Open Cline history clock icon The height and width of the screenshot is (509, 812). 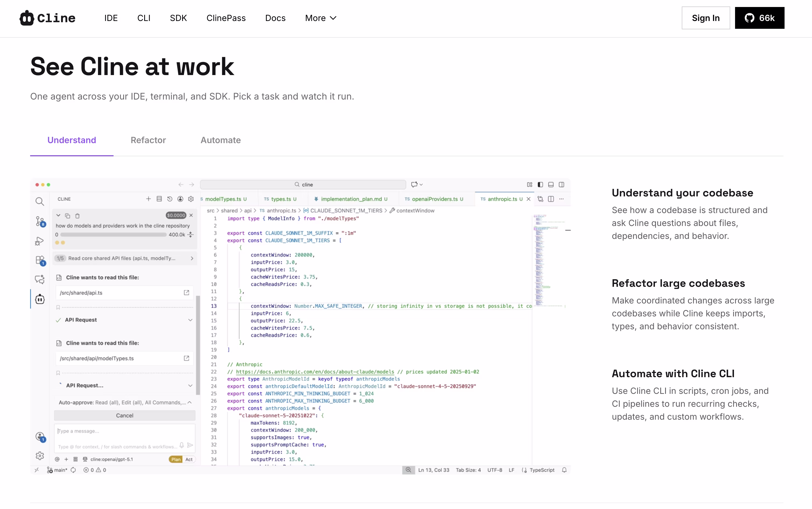pos(170,199)
